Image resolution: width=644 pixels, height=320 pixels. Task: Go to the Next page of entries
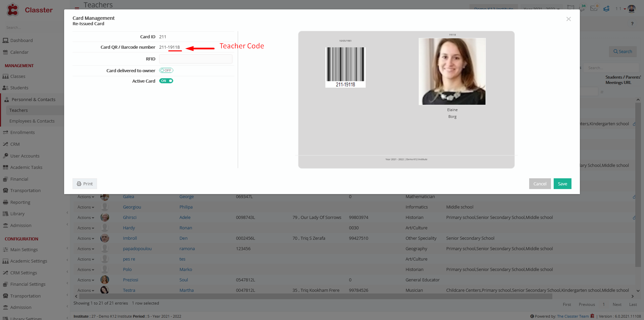pos(617,305)
